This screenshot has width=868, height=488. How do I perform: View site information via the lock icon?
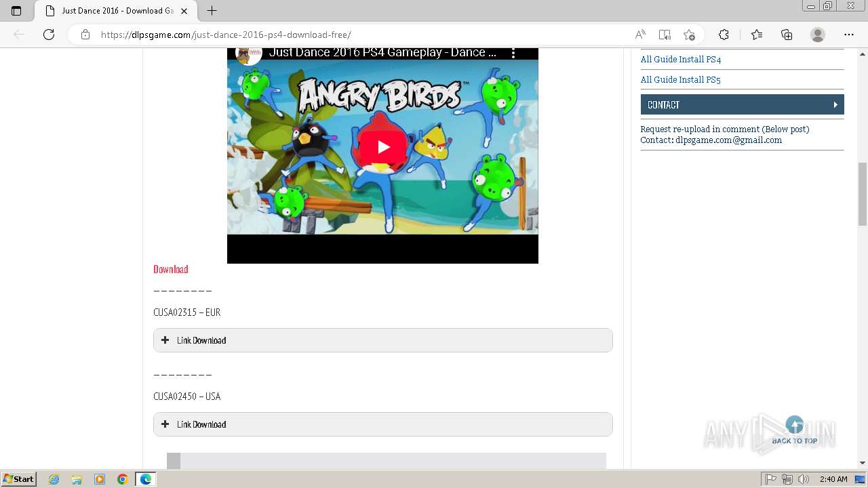85,35
